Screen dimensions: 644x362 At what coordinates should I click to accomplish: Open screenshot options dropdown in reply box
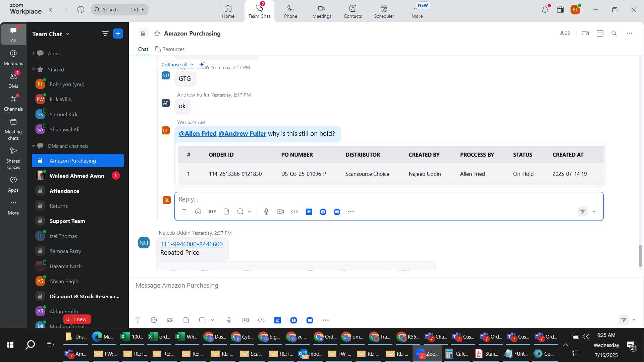[x=249, y=212]
